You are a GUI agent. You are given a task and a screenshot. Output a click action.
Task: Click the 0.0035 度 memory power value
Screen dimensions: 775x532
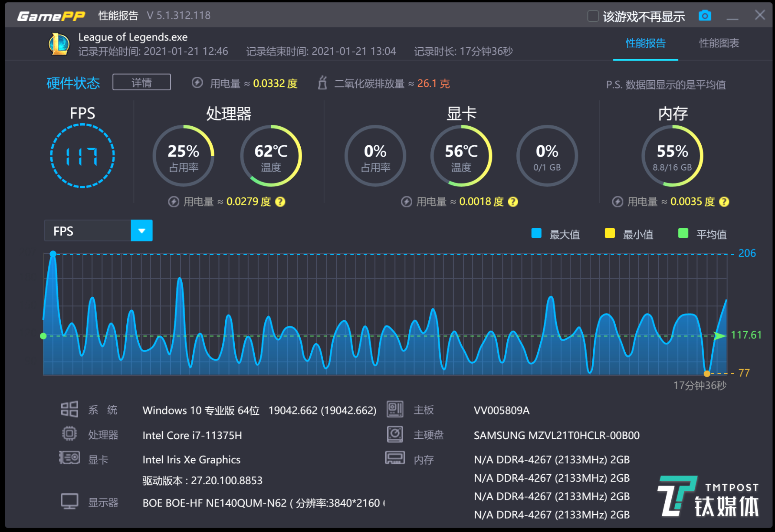693,202
